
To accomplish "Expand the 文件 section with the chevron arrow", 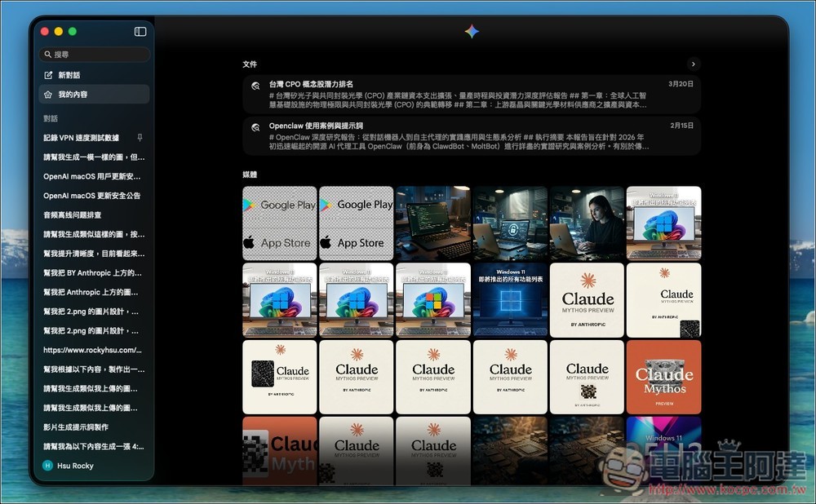I will (693, 64).
